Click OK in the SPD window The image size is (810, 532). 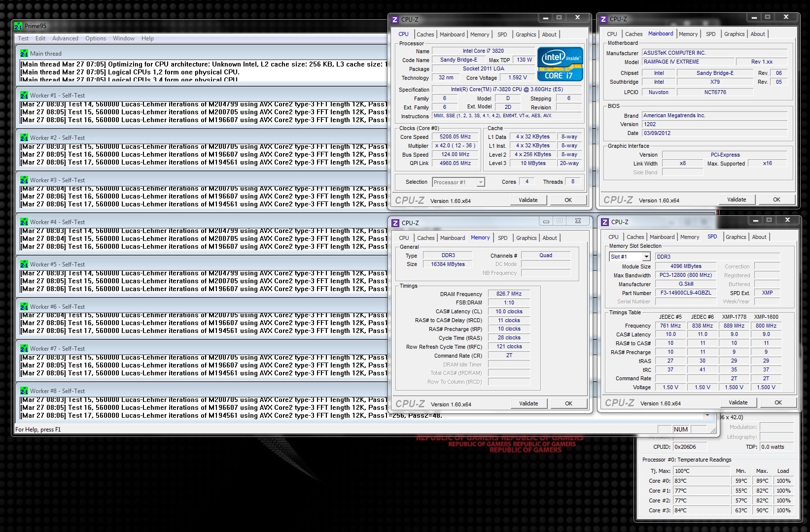778,402
